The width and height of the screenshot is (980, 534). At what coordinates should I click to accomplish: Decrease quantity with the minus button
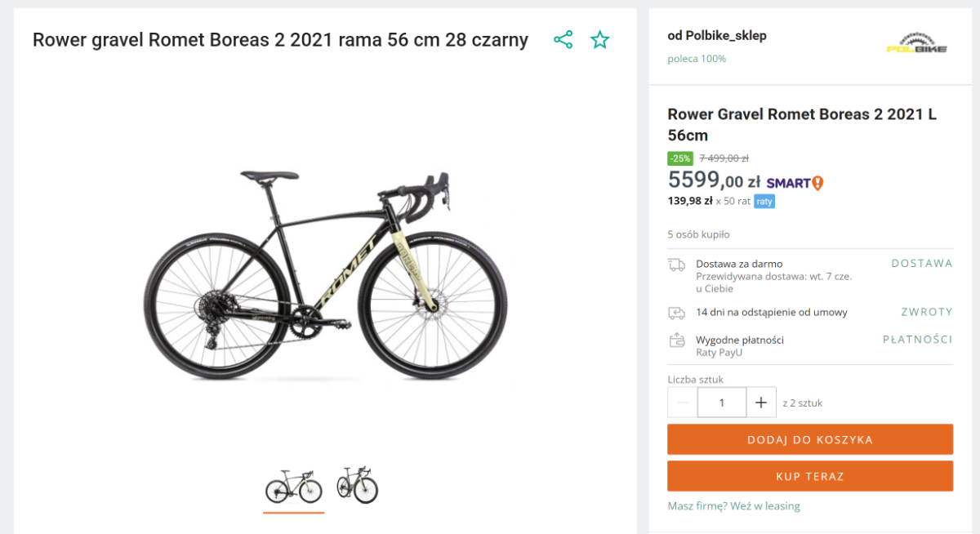[683, 403]
